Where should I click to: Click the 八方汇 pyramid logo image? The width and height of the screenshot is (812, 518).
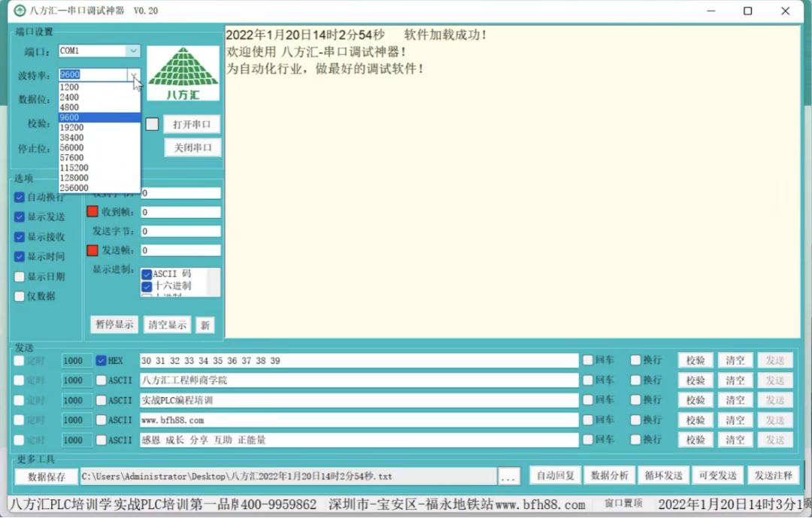pos(183,74)
